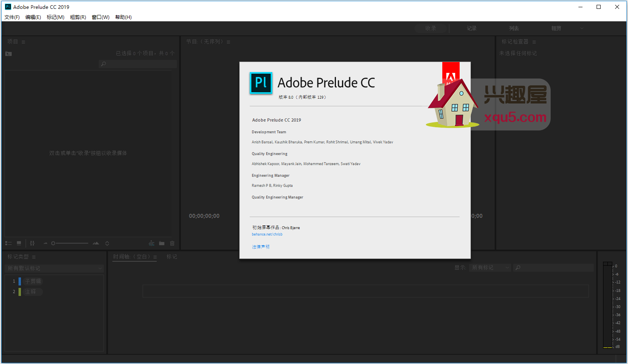Click the 00;00;00;00 timecode display
The image size is (628, 364).
coord(204,216)
